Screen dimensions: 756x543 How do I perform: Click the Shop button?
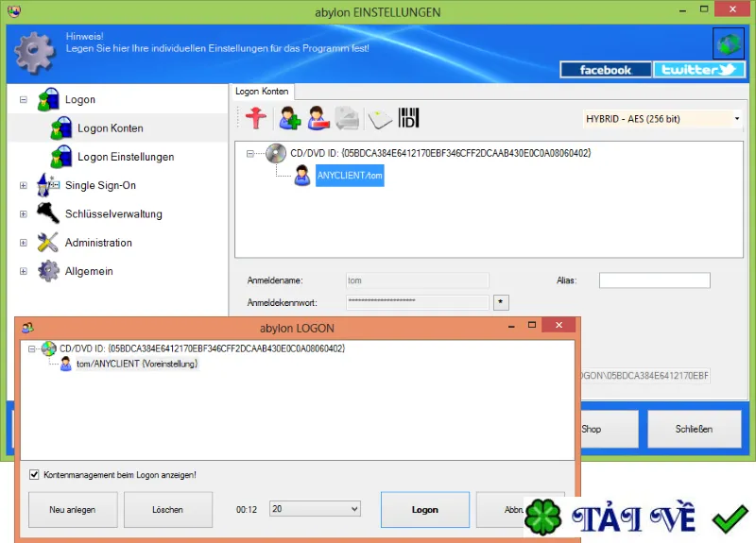(x=610, y=429)
